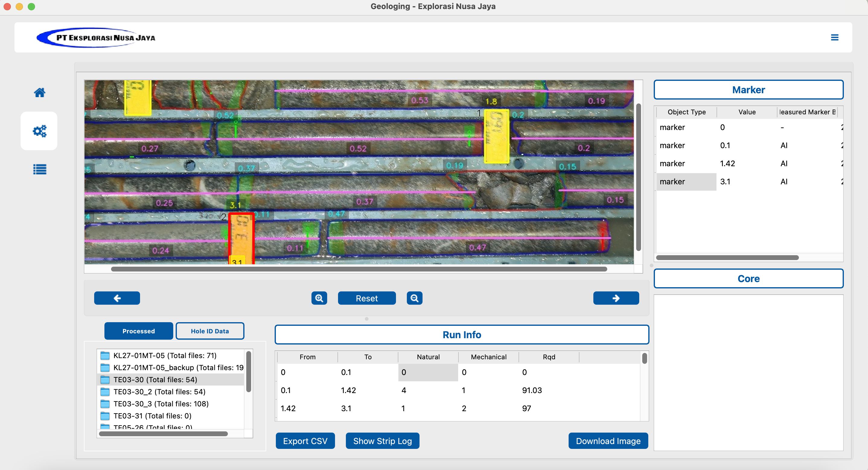Zoom out of the core image
Viewport: 868px width, 470px height.
(x=414, y=298)
